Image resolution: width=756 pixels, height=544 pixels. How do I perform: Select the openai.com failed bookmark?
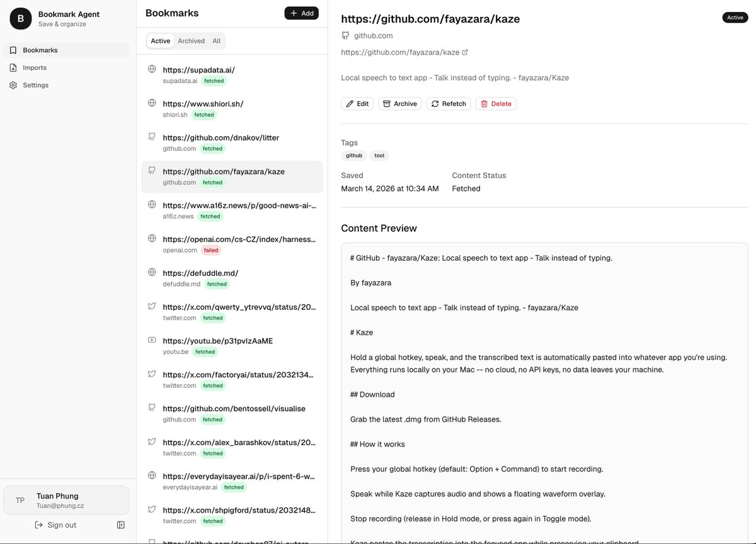pyautogui.click(x=232, y=244)
